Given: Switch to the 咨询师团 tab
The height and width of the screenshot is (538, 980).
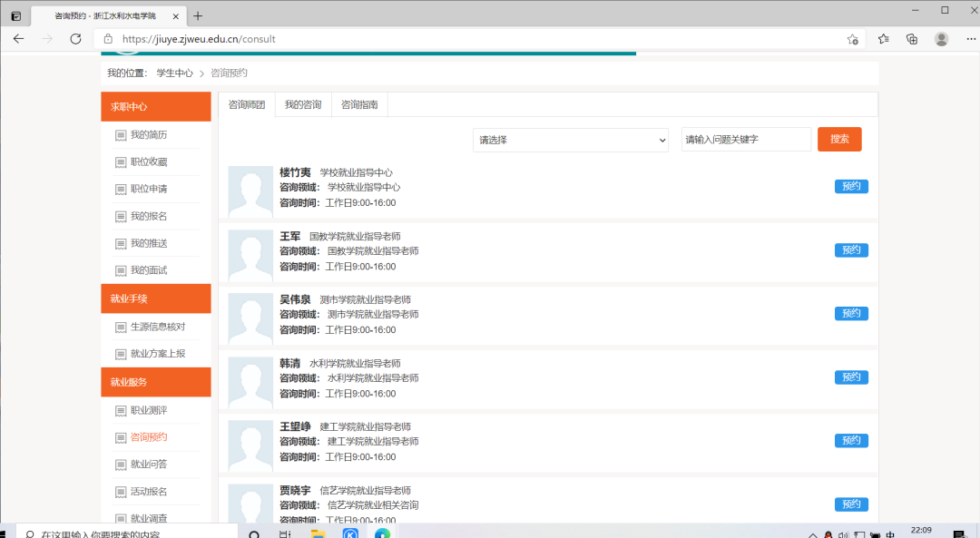Looking at the screenshot, I should pyautogui.click(x=247, y=104).
